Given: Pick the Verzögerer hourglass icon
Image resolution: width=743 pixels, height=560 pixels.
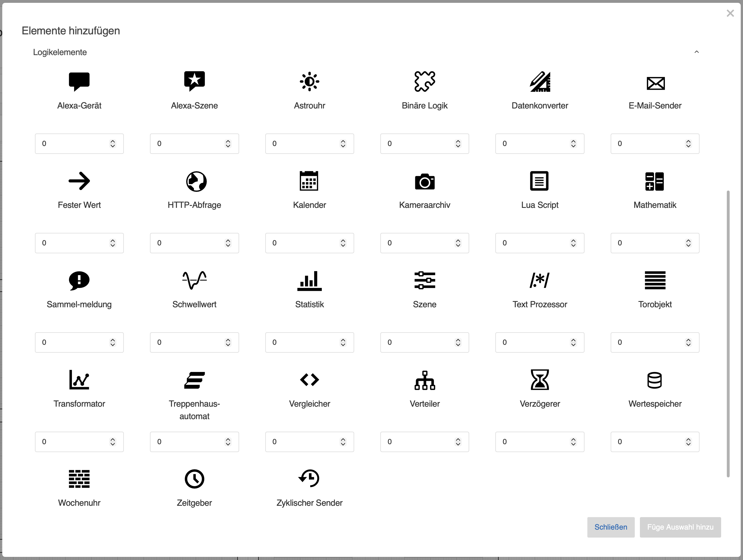Looking at the screenshot, I should [x=539, y=380].
